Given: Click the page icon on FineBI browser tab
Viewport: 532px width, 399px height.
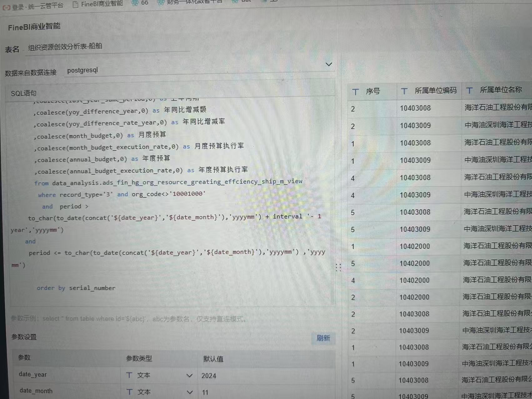Looking at the screenshot, I should [75, 4].
